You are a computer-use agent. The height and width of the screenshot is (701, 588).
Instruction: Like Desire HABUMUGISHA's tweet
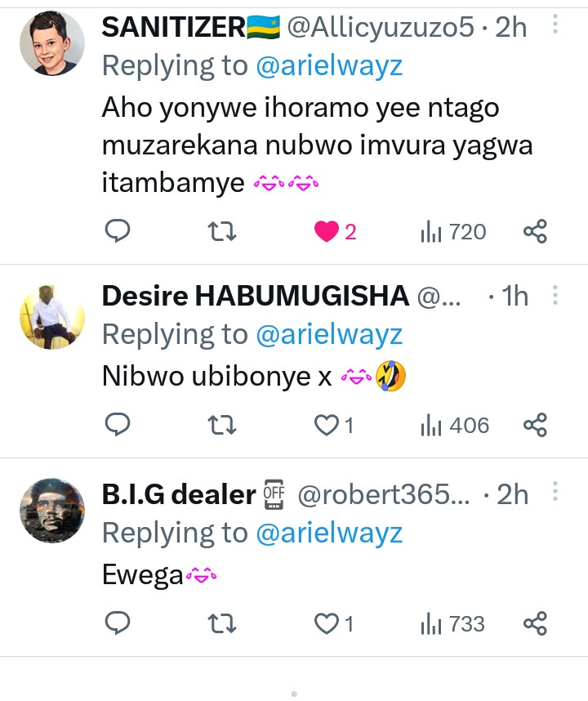pos(327,425)
